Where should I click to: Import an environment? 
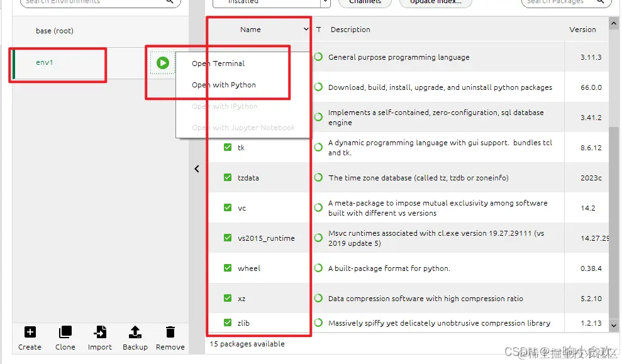pyautogui.click(x=100, y=338)
